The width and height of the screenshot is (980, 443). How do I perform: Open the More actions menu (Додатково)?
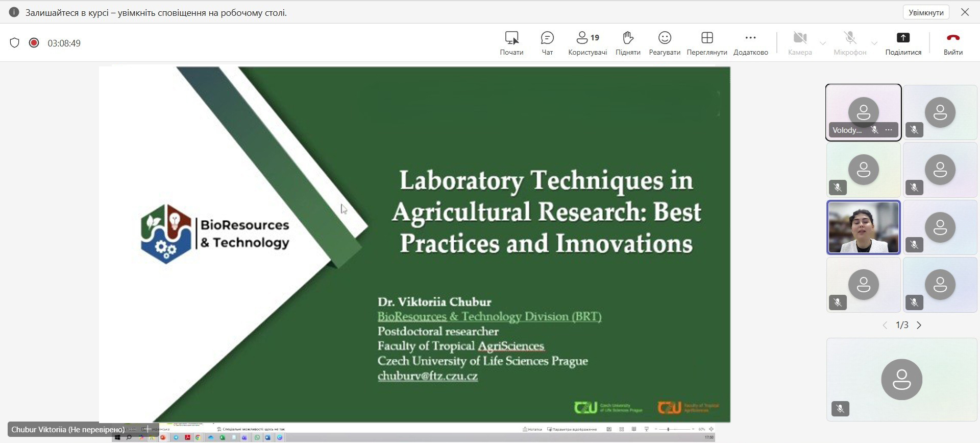[750, 43]
